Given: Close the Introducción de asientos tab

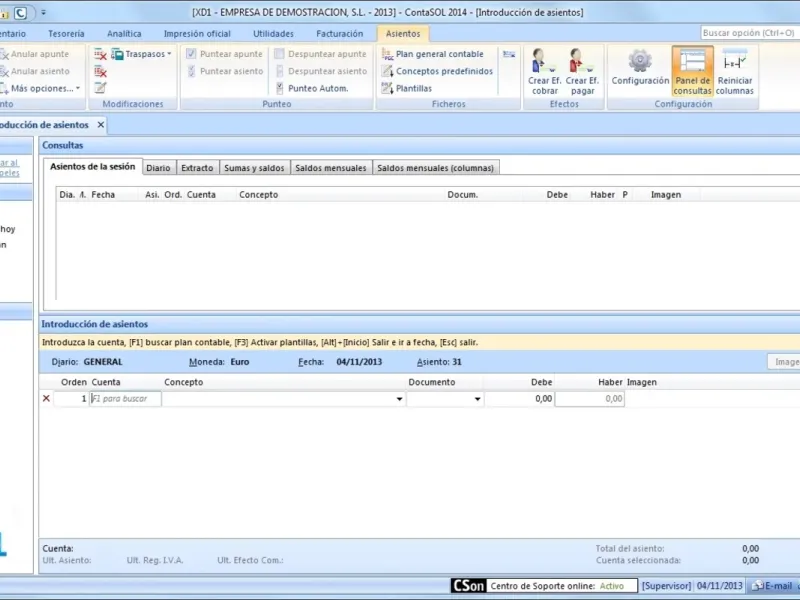Looking at the screenshot, I should [x=101, y=125].
